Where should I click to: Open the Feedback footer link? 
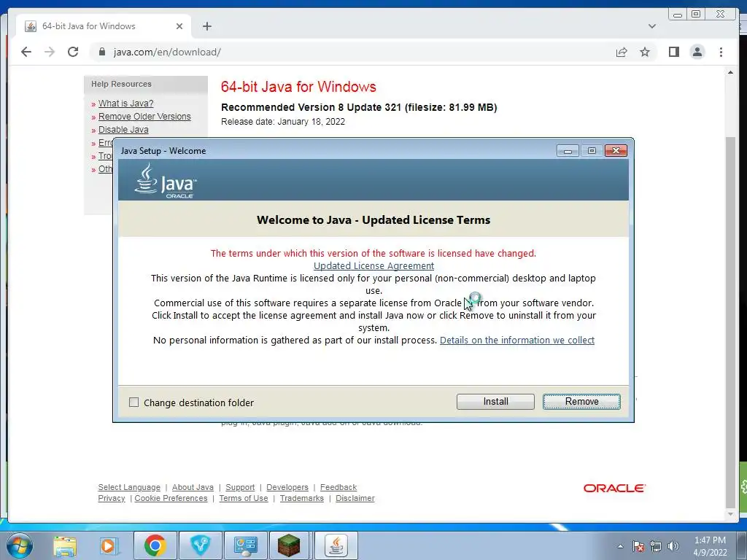coord(338,487)
